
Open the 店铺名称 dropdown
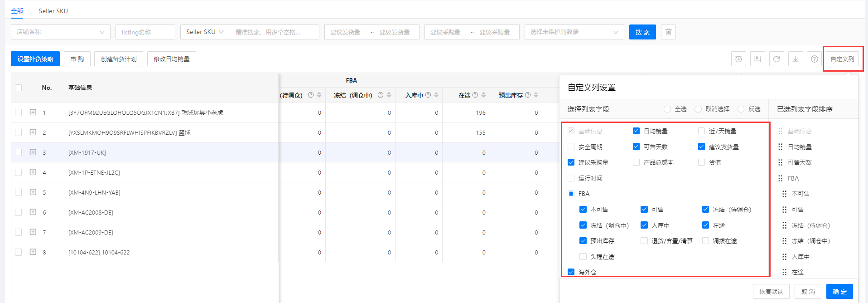[61, 32]
